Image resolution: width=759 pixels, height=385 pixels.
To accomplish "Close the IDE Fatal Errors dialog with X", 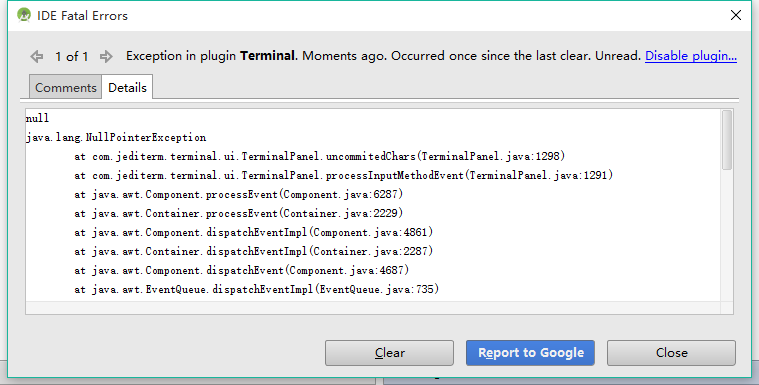I will (736, 15).
